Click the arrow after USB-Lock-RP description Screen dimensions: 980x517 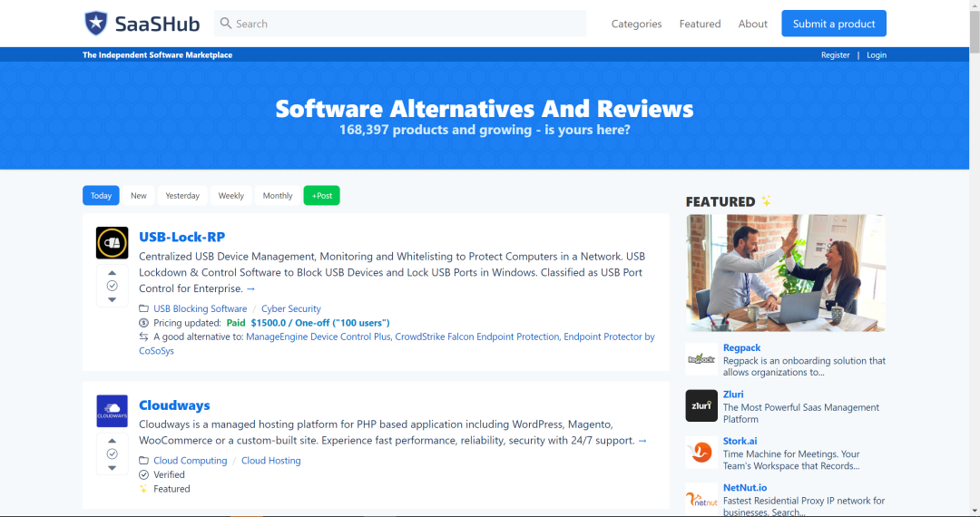[x=250, y=289]
